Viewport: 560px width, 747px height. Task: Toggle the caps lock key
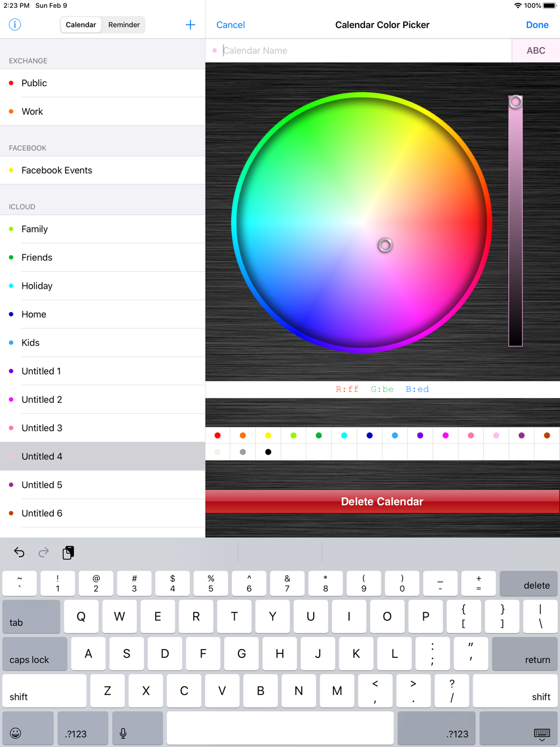pos(35,653)
